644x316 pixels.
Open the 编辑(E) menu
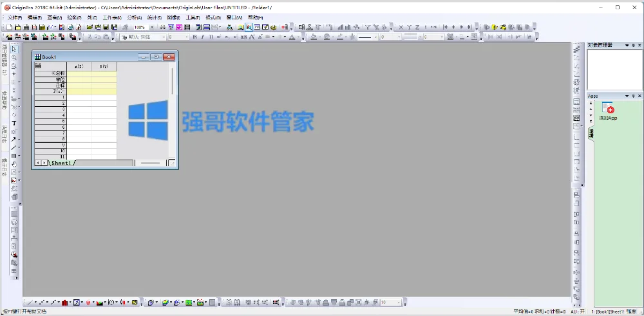tap(35, 17)
